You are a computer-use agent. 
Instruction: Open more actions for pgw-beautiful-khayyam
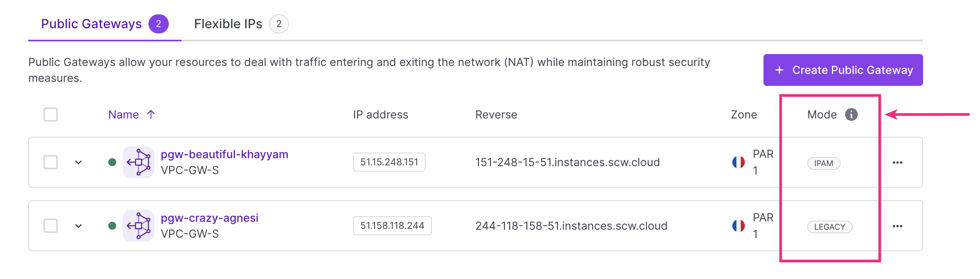(x=897, y=163)
